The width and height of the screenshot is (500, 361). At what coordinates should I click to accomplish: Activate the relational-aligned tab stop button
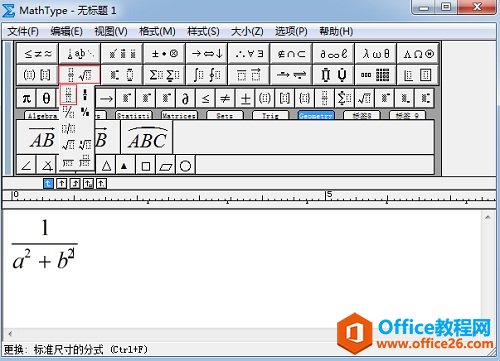(x=88, y=183)
